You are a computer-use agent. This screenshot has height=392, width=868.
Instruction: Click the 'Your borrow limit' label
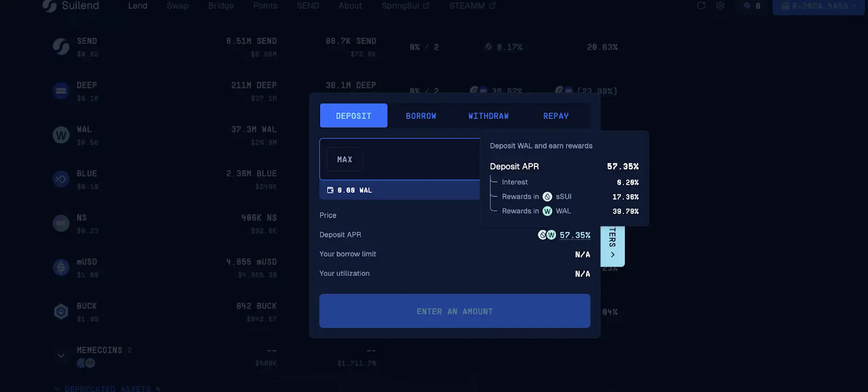pos(348,254)
